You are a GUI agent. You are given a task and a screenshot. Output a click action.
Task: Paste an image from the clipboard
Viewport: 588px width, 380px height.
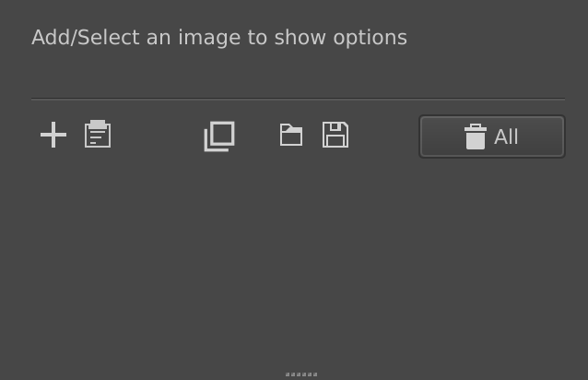tap(98, 135)
